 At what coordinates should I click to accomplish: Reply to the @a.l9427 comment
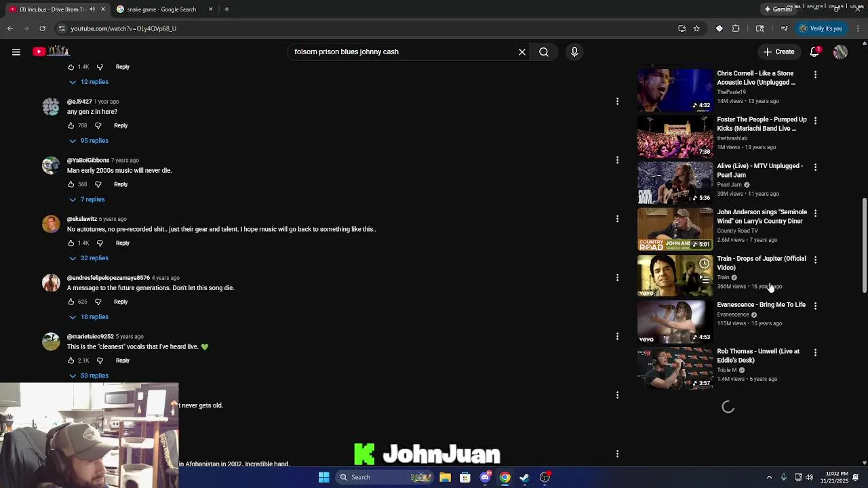coord(121,125)
